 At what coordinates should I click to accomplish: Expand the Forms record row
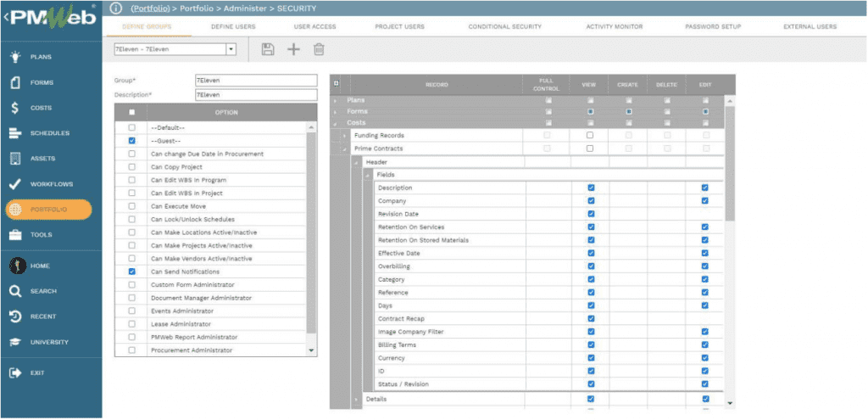(x=335, y=111)
